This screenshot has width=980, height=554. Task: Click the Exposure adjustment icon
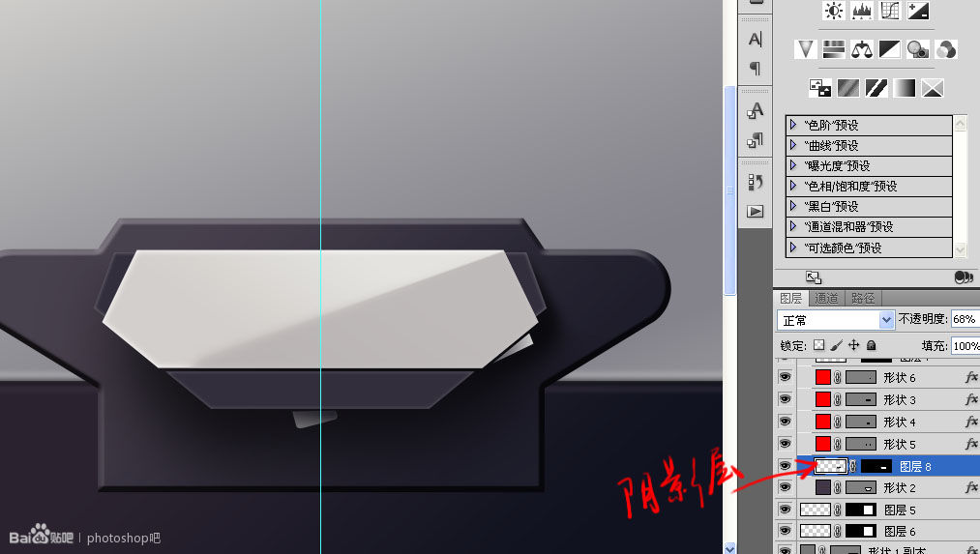coord(918,11)
